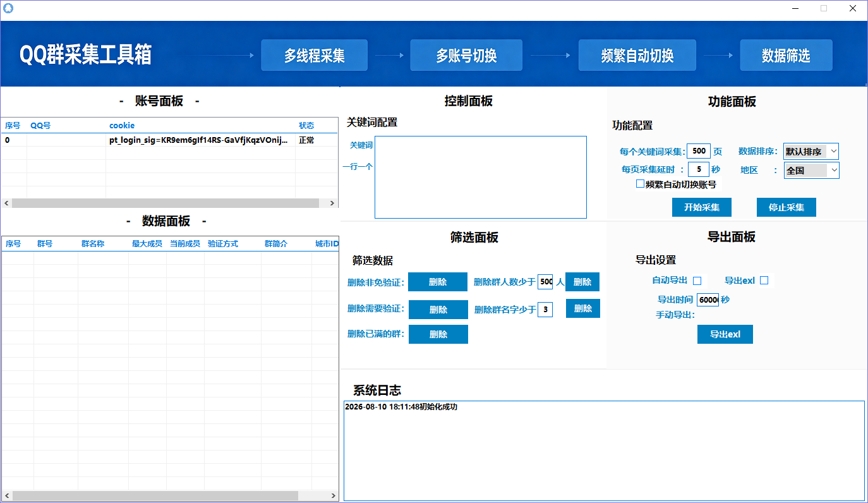Click the 当前成员 column header
The width and height of the screenshot is (868, 503).
tap(185, 244)
